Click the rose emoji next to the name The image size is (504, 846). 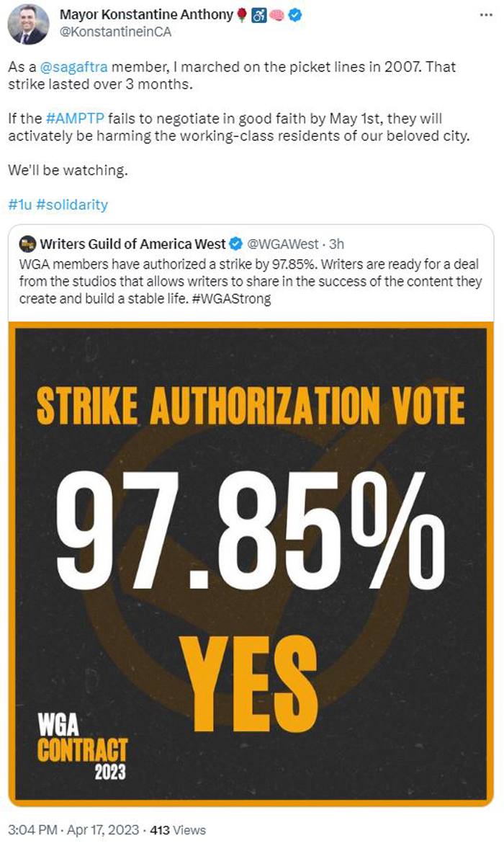click(x=242, y=15)
